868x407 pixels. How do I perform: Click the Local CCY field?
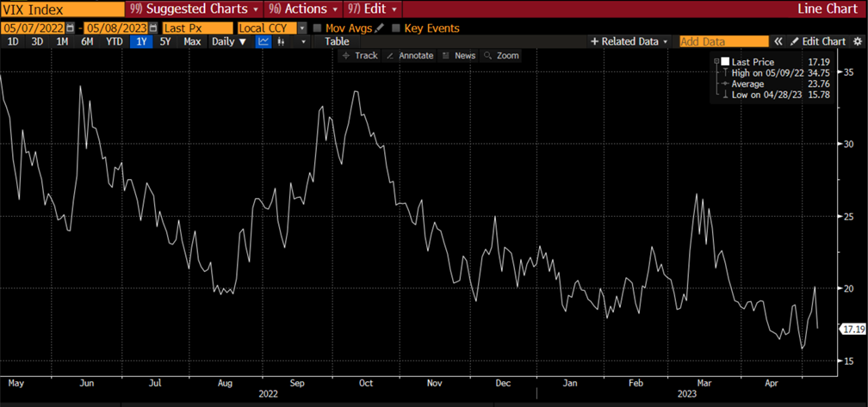(267, 28)
